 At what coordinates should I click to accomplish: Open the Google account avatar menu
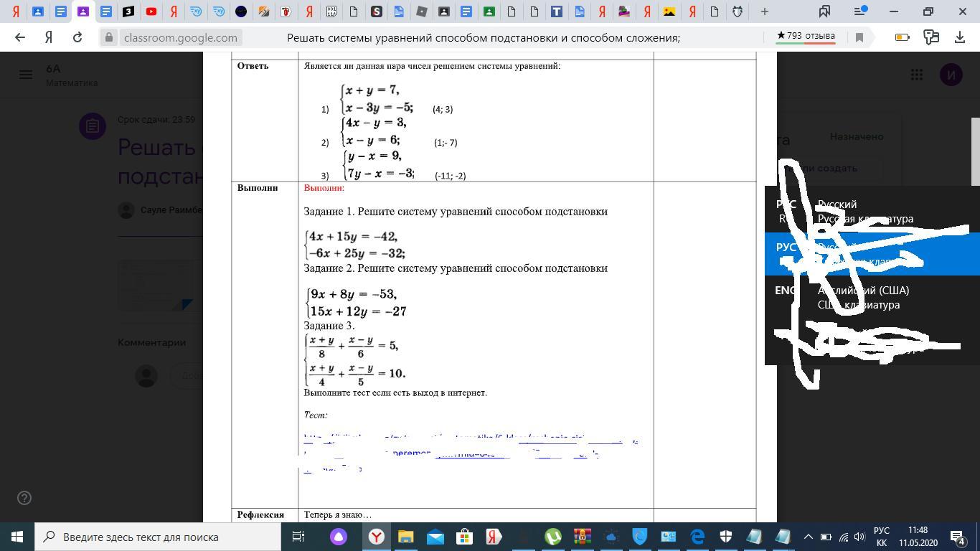(x=951, y=75)
